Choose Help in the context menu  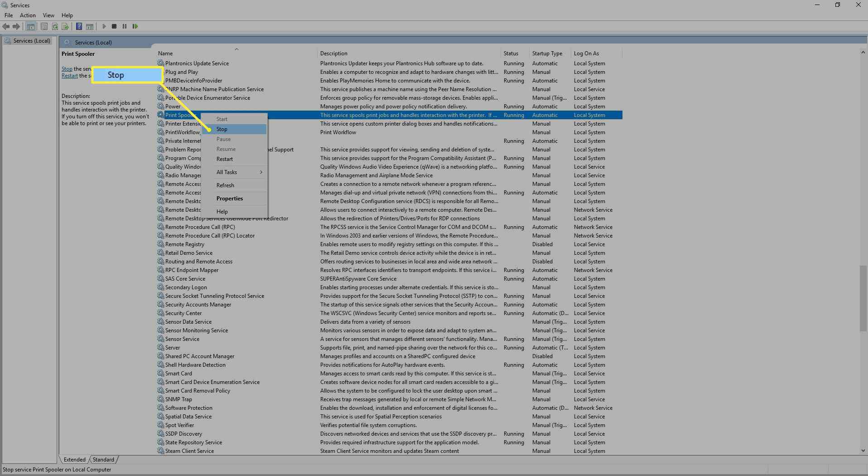tap(234, 212)
